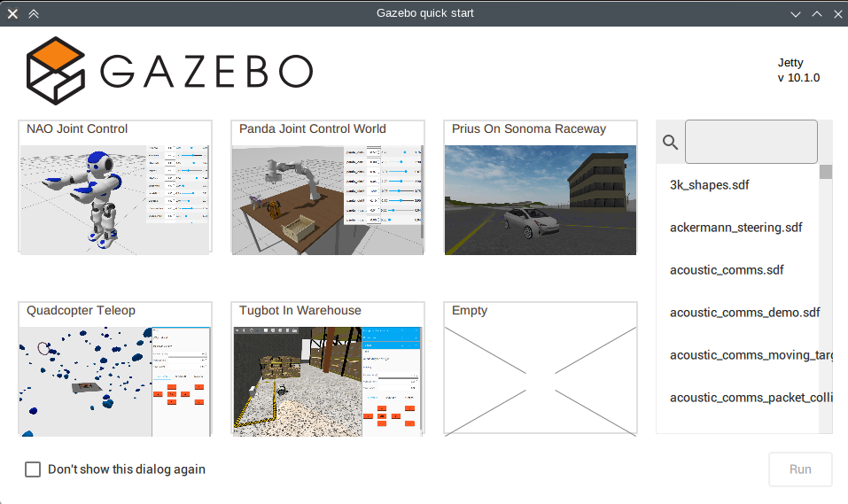The height and width of the screenshot is (504, 848).
Task: Enable Don't show this dialog again checkbox
Action: [33, 469]
